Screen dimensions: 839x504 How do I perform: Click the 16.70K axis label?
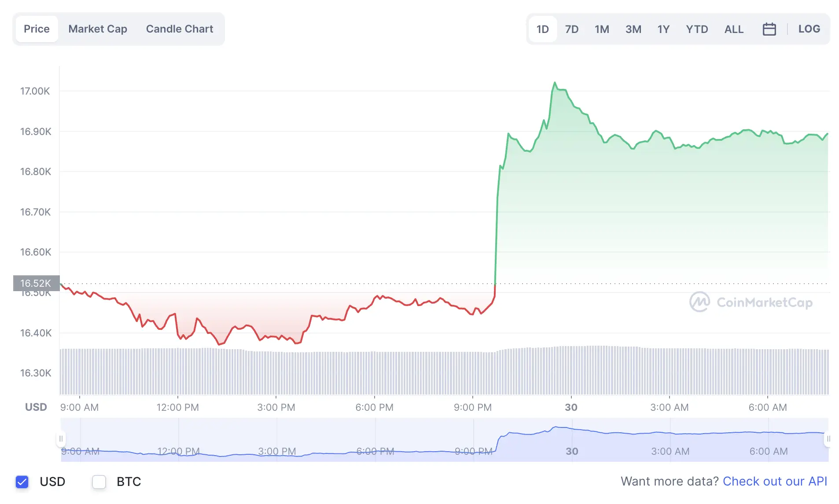(36, 212)
